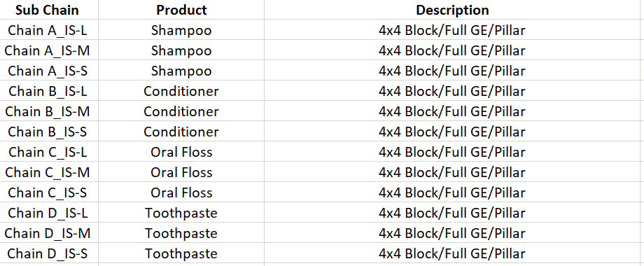Image resolution: width=644 pixels, height=266 pixels.
Task: Select the Description cell in Chain C_IS-L row
Action: click(x=452, y=151)
